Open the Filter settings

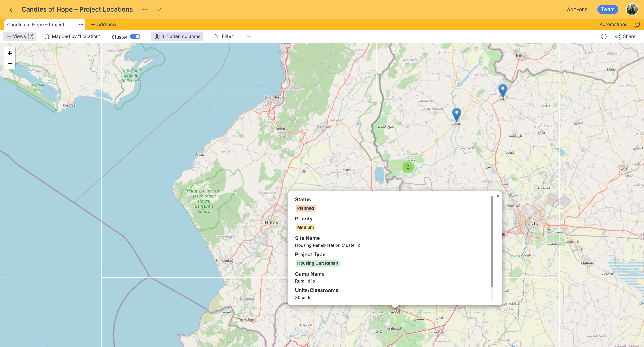(x=224, y=36)
